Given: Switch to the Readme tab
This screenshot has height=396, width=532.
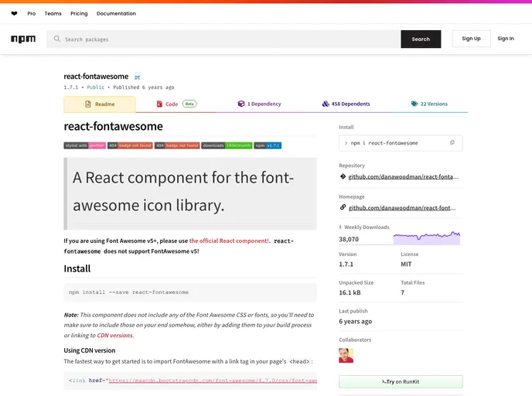Looking at the screenshot, I should 100,104.
